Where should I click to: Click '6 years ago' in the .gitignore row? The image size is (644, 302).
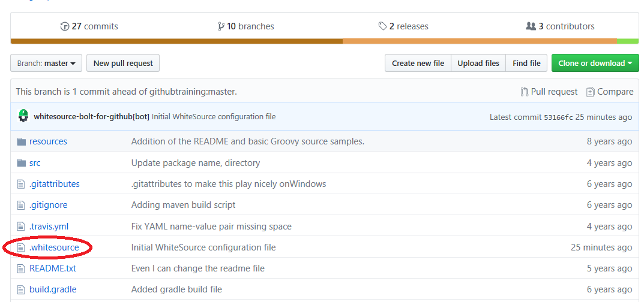[x=610, y=205]
